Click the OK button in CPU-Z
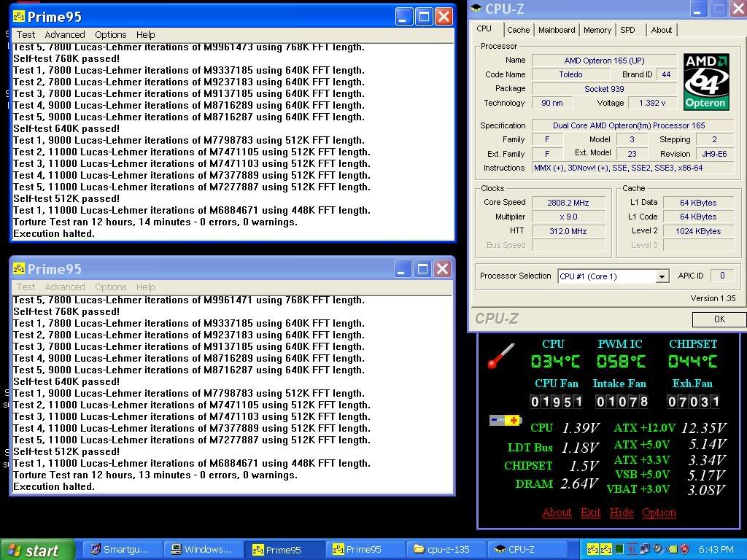Image resolution: width=747 pixels, height=560 pixels. (x=719, y=319)
